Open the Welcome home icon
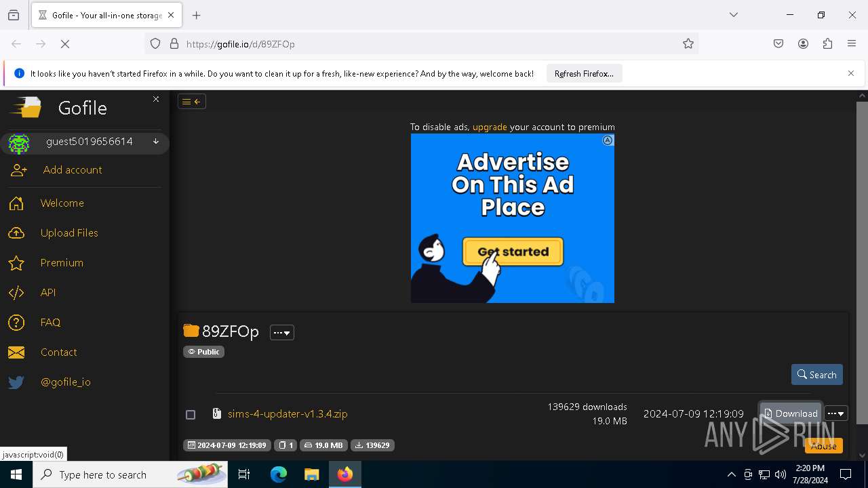The image size is (868, 488). click(x=16, y=203)
